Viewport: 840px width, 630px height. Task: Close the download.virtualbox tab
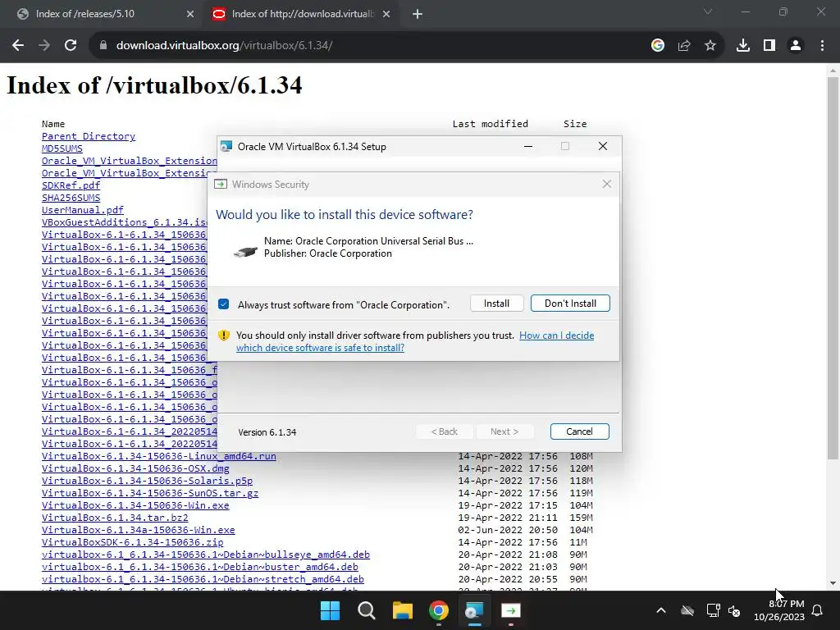pos(386,15)
